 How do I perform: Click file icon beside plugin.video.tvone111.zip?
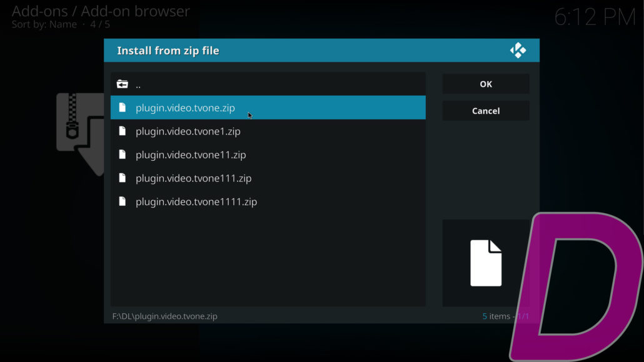[122, 178]
